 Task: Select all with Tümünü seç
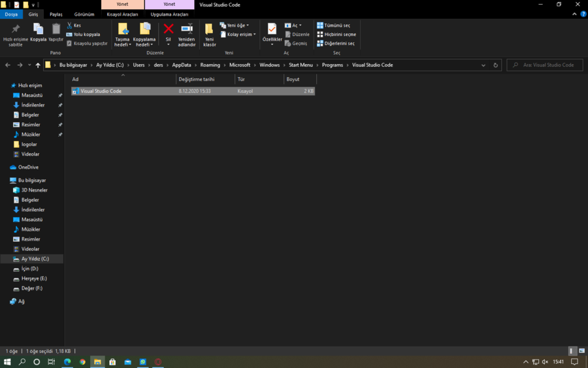coord(333,25)
